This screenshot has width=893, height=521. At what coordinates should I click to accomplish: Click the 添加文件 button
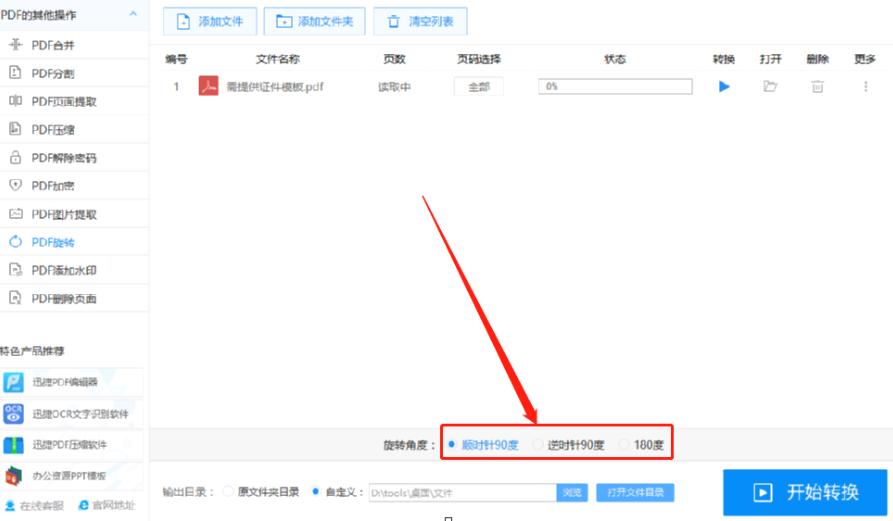point(210,22)
